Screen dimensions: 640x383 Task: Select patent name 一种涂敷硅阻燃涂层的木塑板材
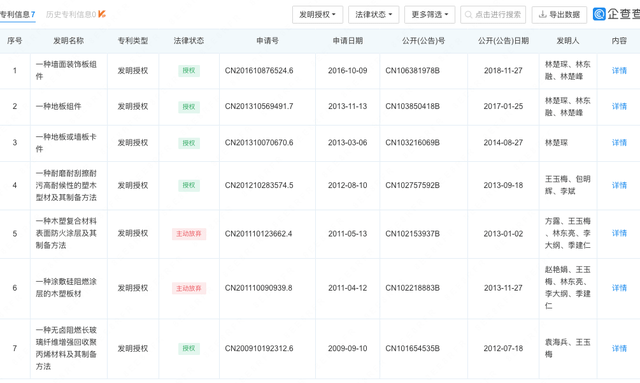coord(66,288)
